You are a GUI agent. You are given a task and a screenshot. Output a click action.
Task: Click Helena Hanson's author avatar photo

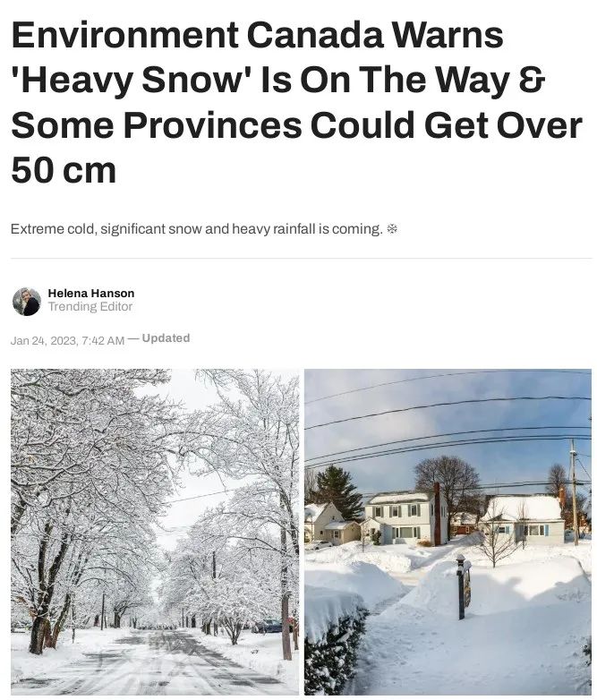tap(27, 302)
